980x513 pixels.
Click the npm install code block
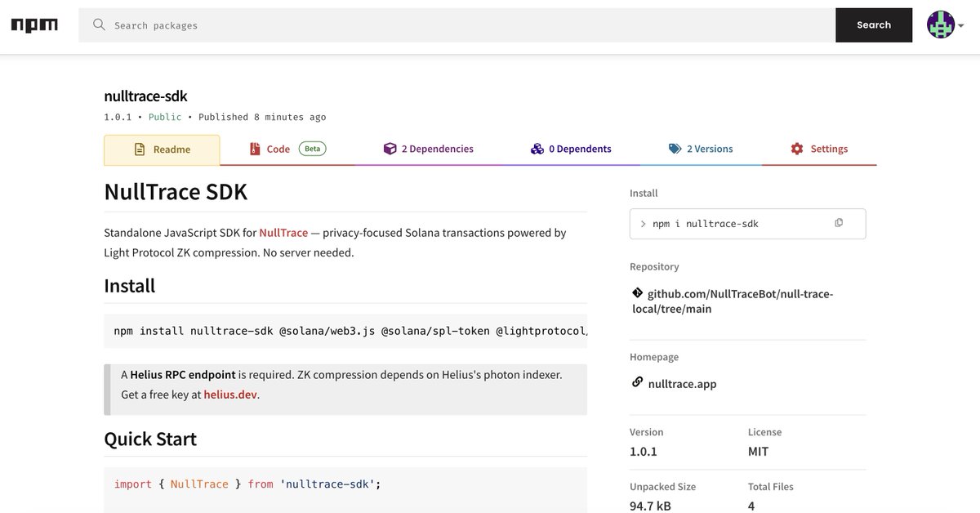point(345,331)
